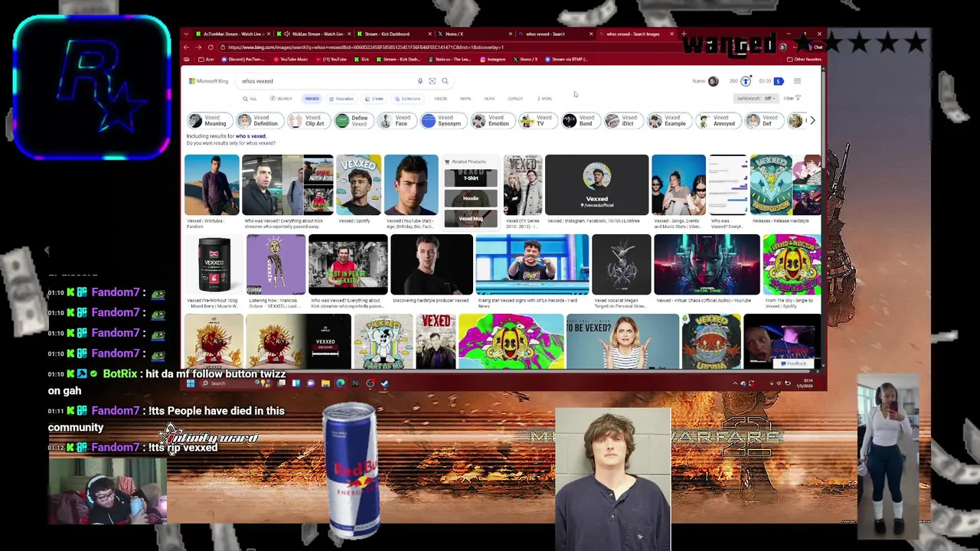Open the Instagram bookmark
The image size is (980, 551).
(x=492, y=60)
